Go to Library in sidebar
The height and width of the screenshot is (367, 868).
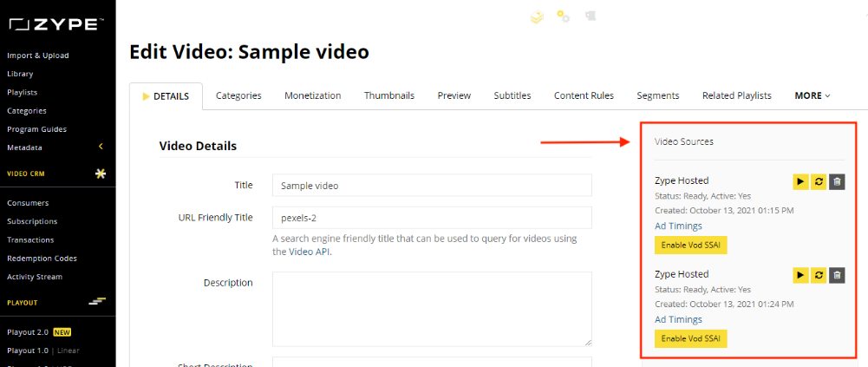(x=20, y=74)
